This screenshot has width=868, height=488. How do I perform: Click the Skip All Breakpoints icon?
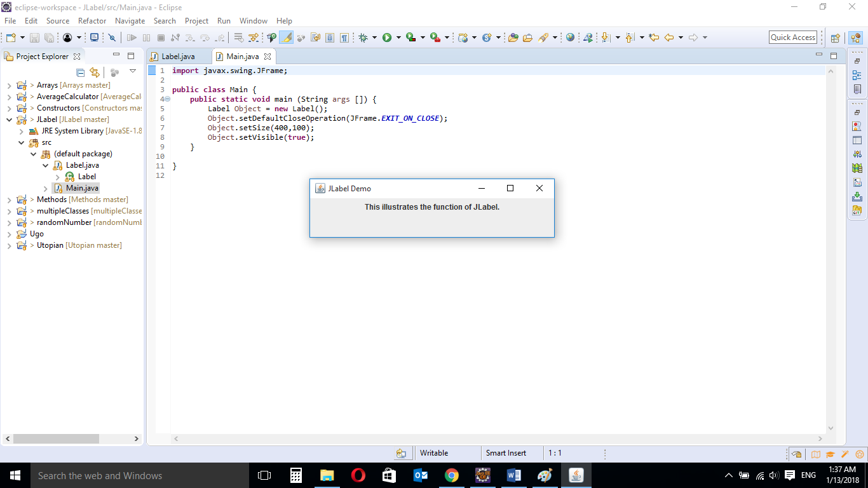pos(112,38)
